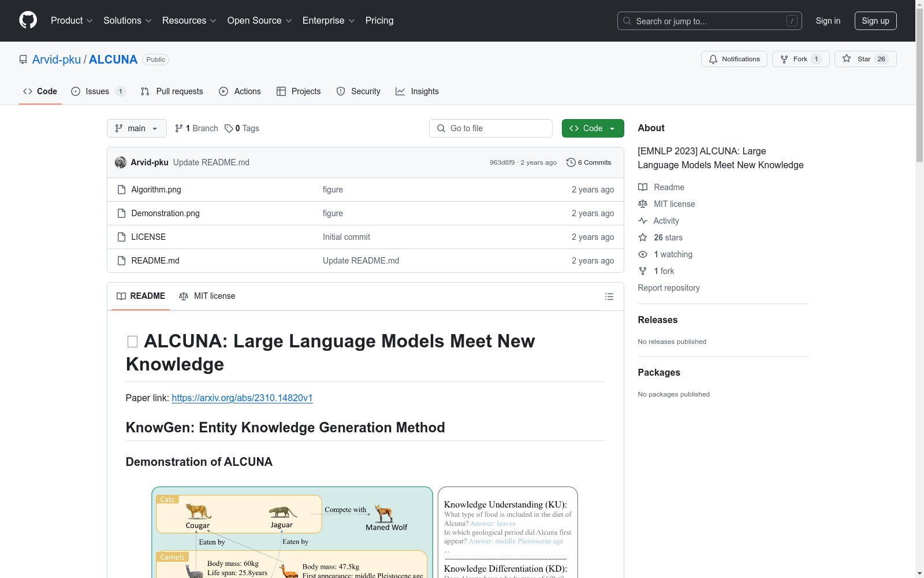Click the repository icon beside Arvid-pku
Screen dimensions: 924x578
(x=23, y=60)
